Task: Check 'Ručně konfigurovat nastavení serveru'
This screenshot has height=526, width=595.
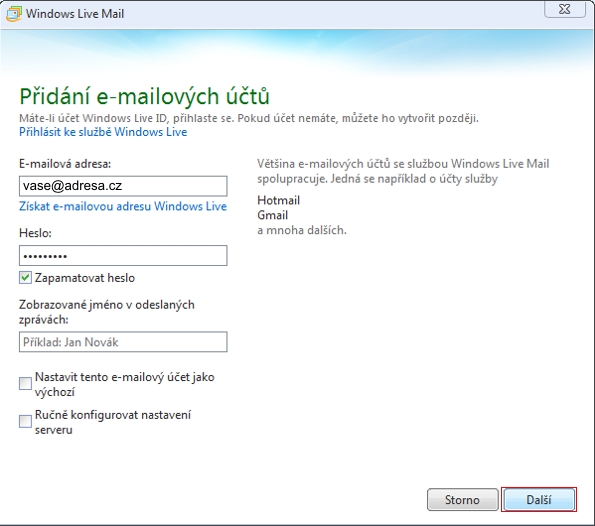Action: (x=25, y=421)
